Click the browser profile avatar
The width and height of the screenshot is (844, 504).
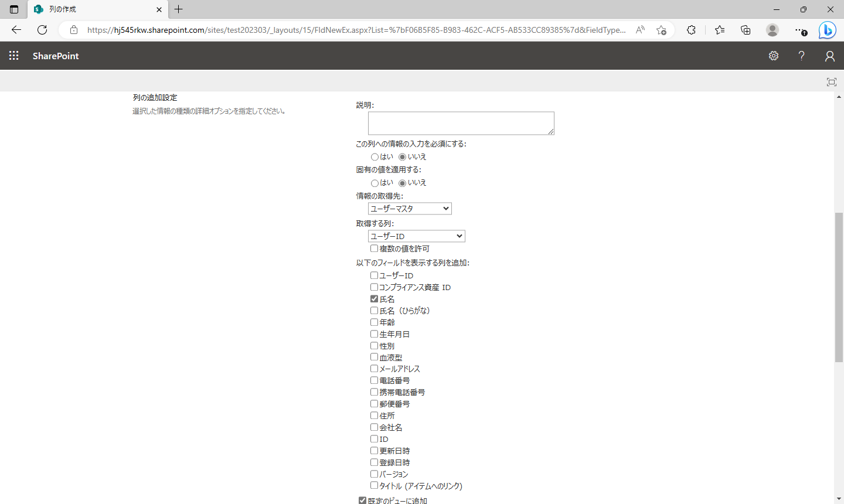(772, 30)
